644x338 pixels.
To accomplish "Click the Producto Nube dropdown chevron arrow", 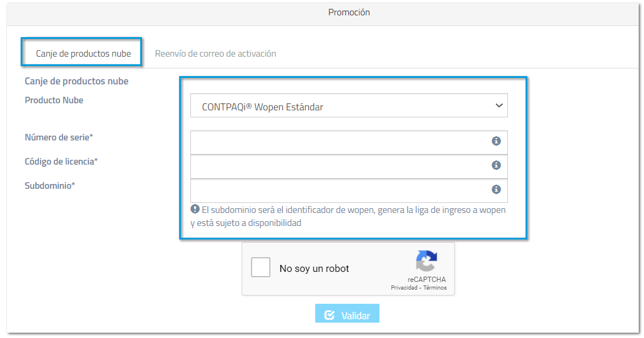I will point(499,106).
